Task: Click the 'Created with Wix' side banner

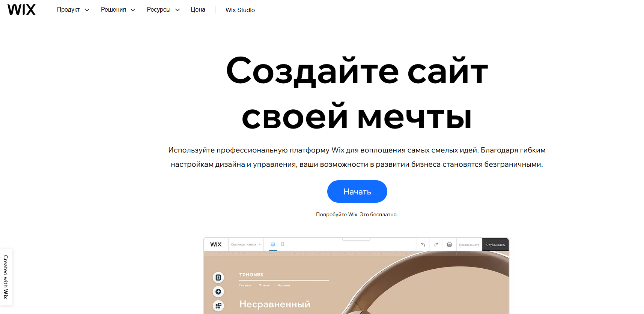Action: click(6, 277)
